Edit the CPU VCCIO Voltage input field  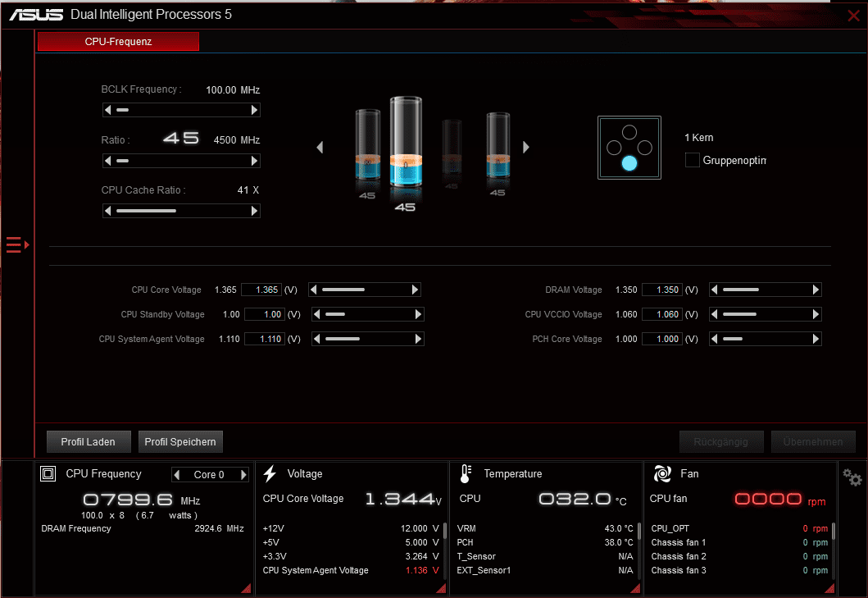pos(662,314)
